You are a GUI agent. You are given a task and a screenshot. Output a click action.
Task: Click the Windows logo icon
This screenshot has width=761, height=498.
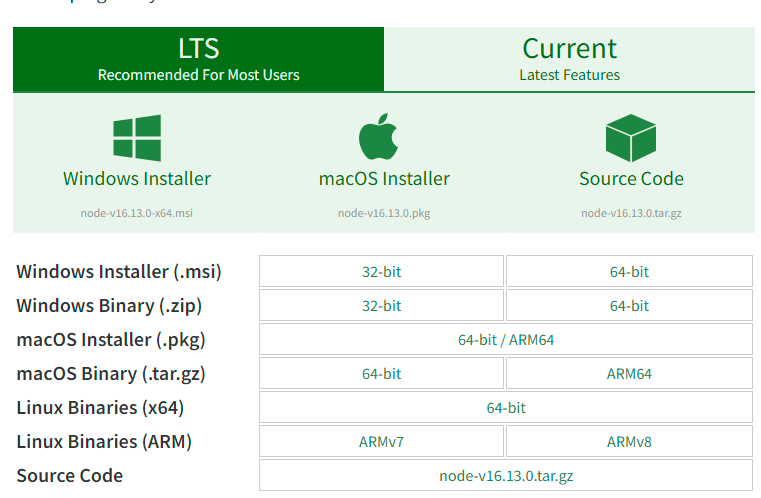click(x=137, y=138)
